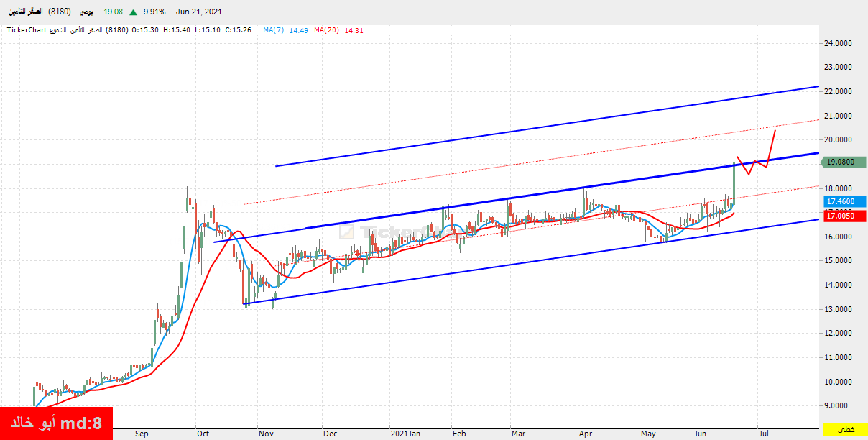The height and width of the screenshot is (440, 868).
Task: Click the 18.0000 price axis label
Action: tap(839, 188)
